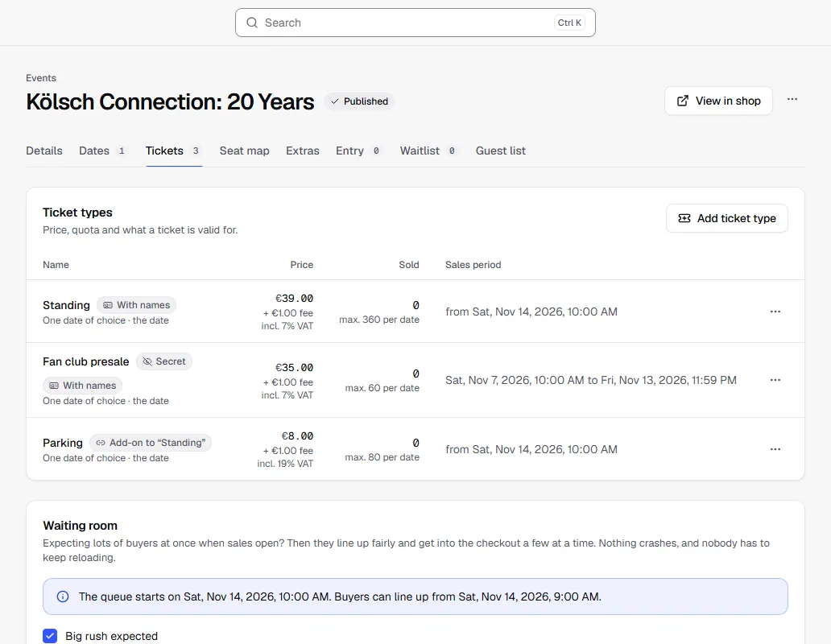831x644 pixels.
Task: Go to the Seat map tab
Action: click(x=244, y=151)
